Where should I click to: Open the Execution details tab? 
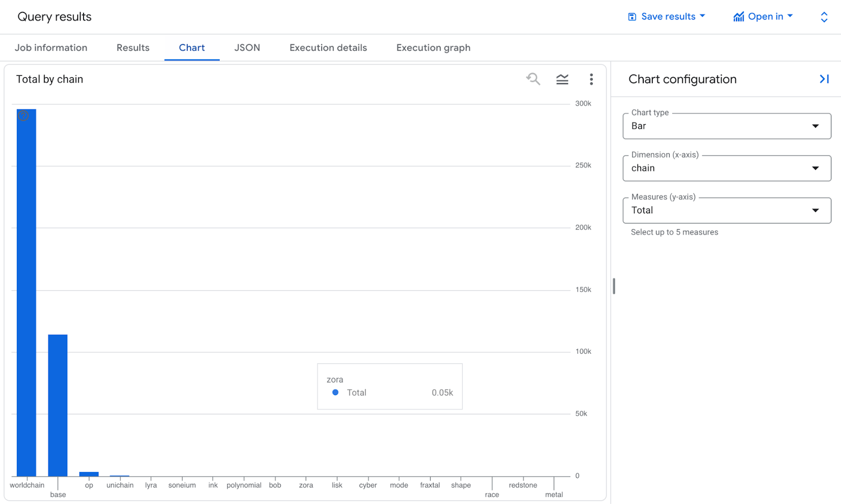click(x=329, y=48)
